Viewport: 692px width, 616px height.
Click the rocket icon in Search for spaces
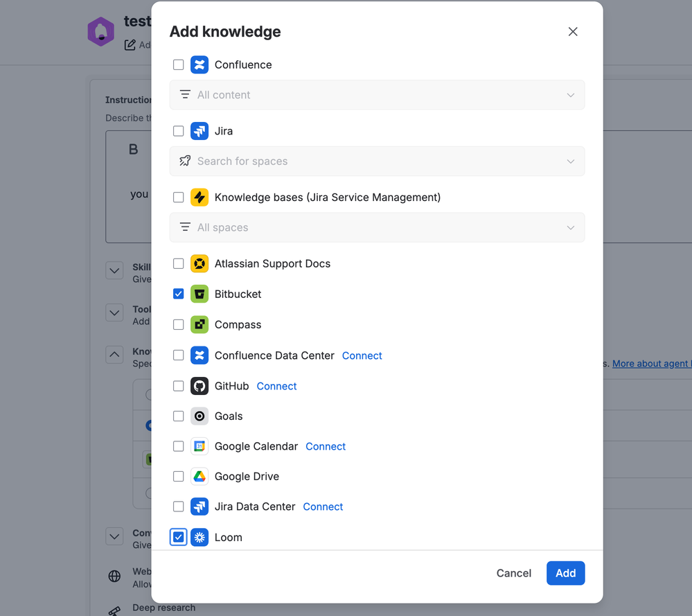tap(185, 161)
